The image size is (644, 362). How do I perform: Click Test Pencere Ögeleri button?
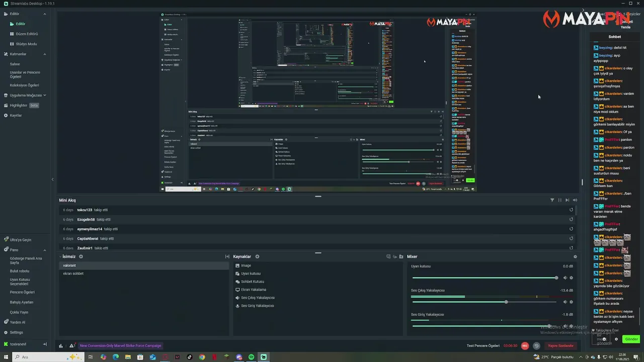click(x=483, y=345)
